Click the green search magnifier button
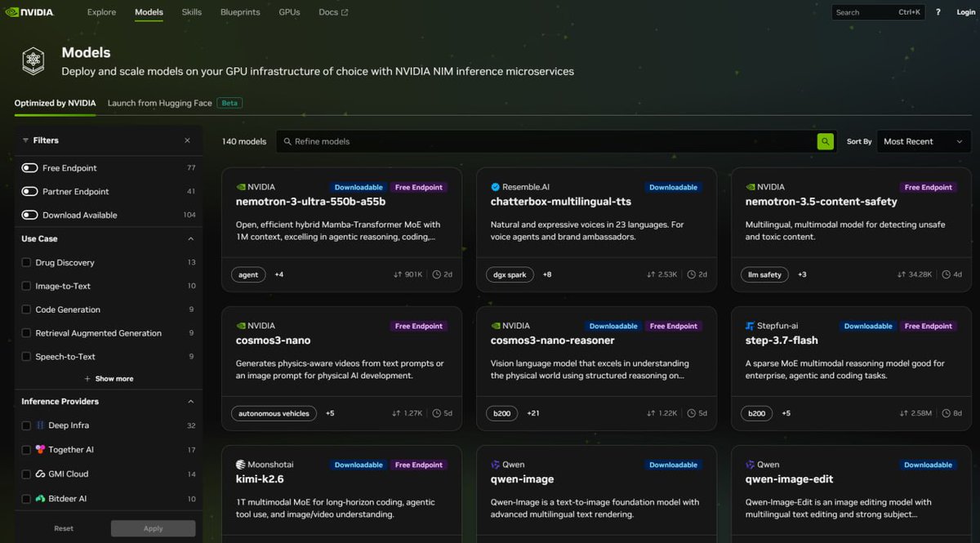This screenshot has width=980, height=543. click(x=825, y=141)
